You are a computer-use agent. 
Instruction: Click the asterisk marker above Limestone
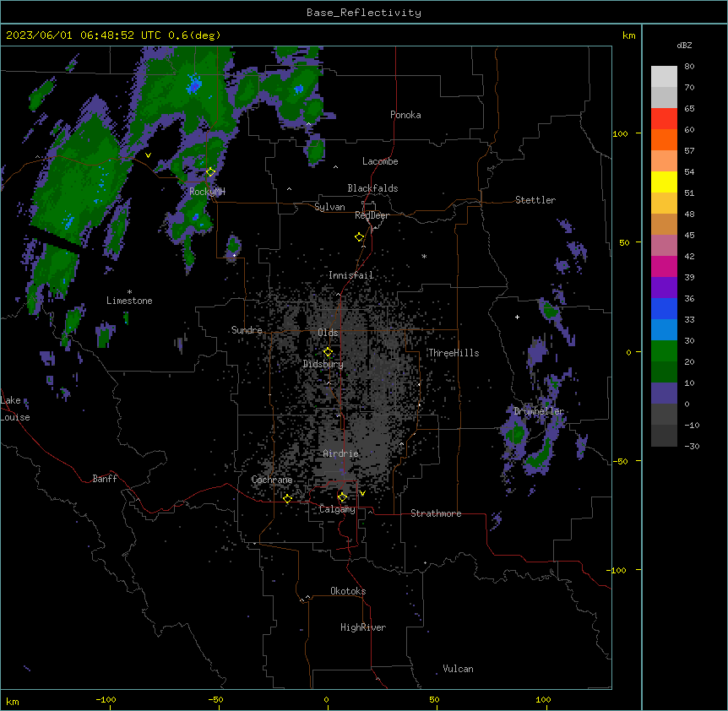coord(129,292)
